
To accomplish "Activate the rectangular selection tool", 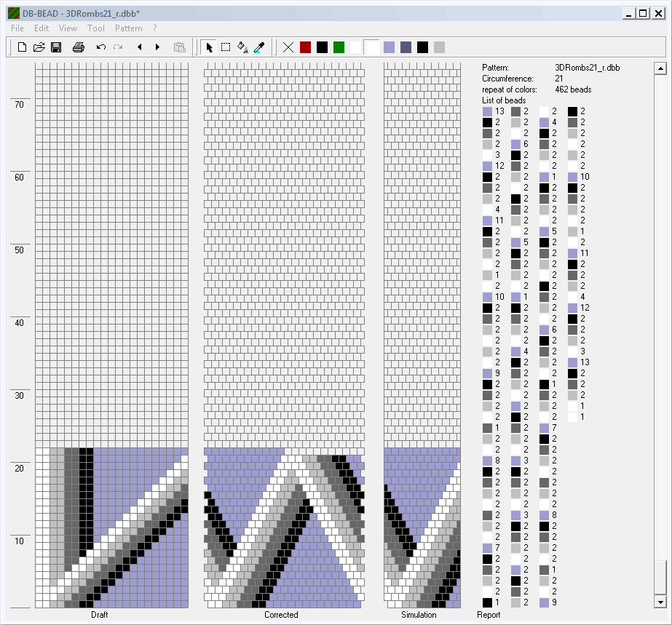I will pos(226,47).
